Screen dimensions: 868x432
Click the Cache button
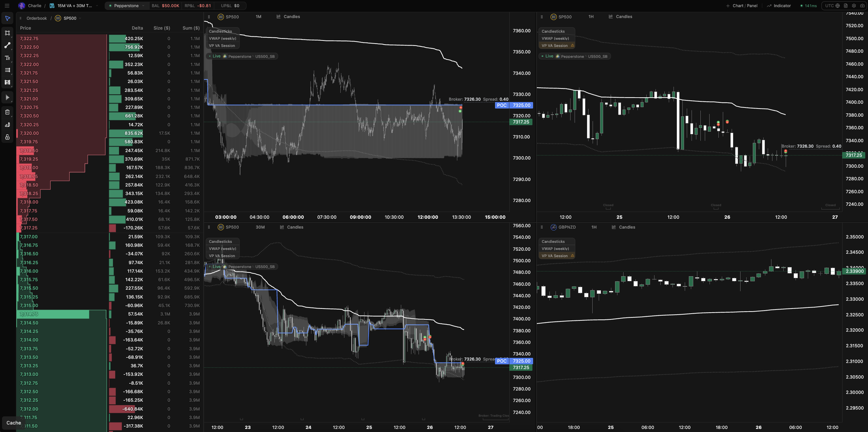click(x=14, y=423)
